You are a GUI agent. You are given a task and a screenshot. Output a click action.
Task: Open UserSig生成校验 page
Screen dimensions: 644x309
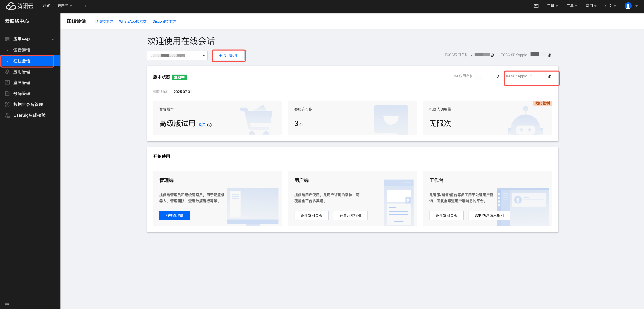(x=29, y=115)
